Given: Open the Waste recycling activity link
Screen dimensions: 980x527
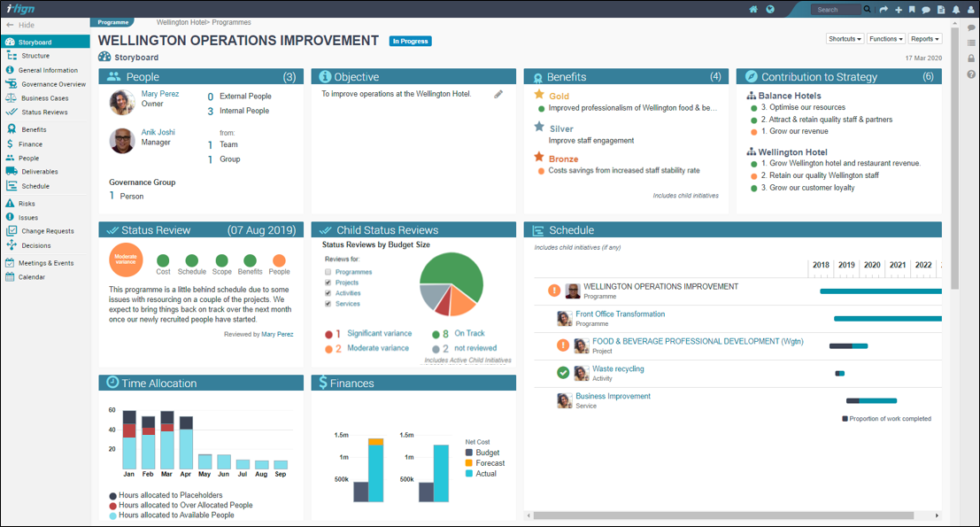Looking at the screenshot, I should (618, 368).
